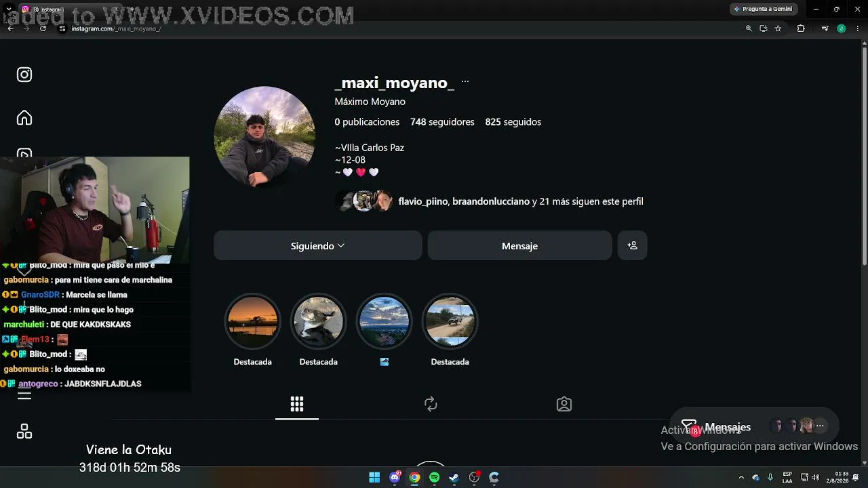Image resolution: width=868 pixels, height=488 pixels.
Task: Switch to the reposts tab
Action: pos(431,405)
